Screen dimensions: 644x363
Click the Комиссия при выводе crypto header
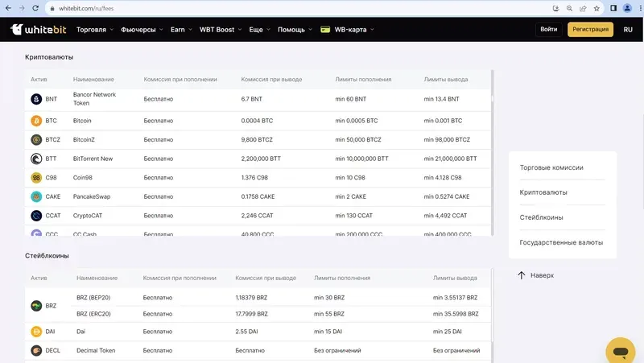coord(271,79)
